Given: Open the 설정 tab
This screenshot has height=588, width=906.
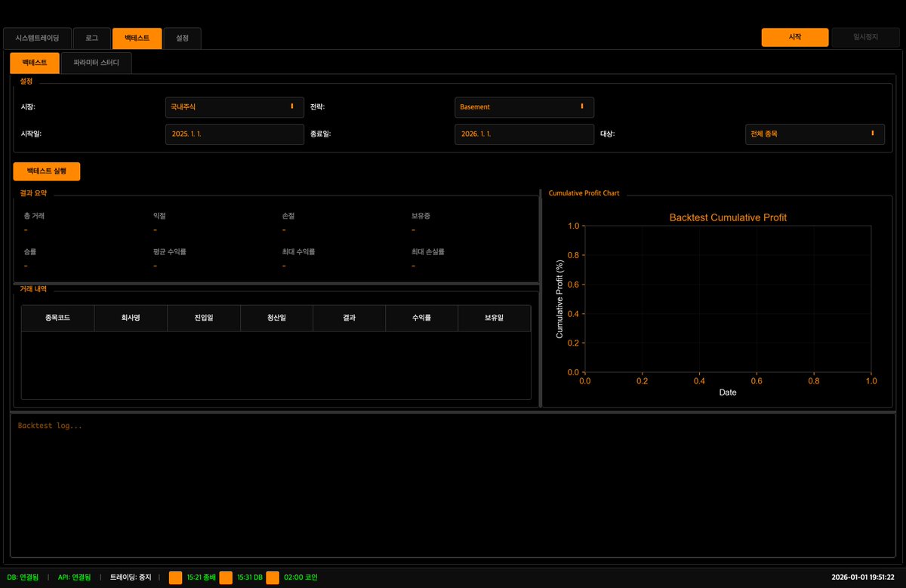Looking at the screenshot, I should click(183, 38).
